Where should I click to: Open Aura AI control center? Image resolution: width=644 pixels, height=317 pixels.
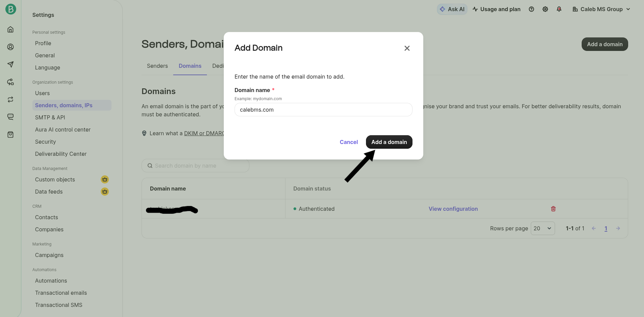[x=63, y=129]
